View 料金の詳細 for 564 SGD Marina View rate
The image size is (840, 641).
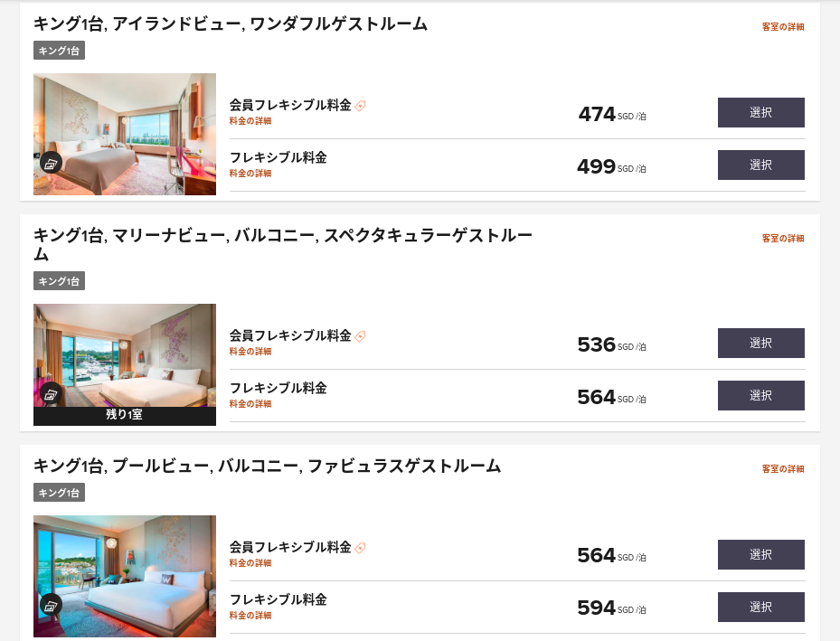250,404
